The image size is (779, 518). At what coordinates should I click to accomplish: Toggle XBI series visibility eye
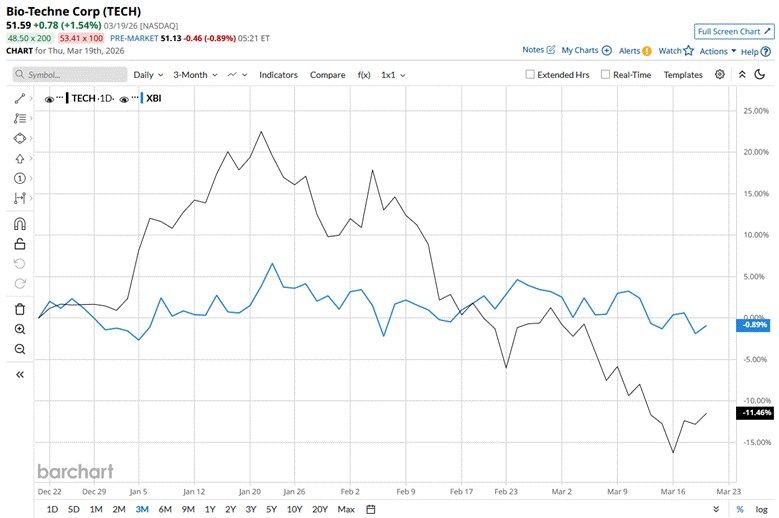[124, 99]
